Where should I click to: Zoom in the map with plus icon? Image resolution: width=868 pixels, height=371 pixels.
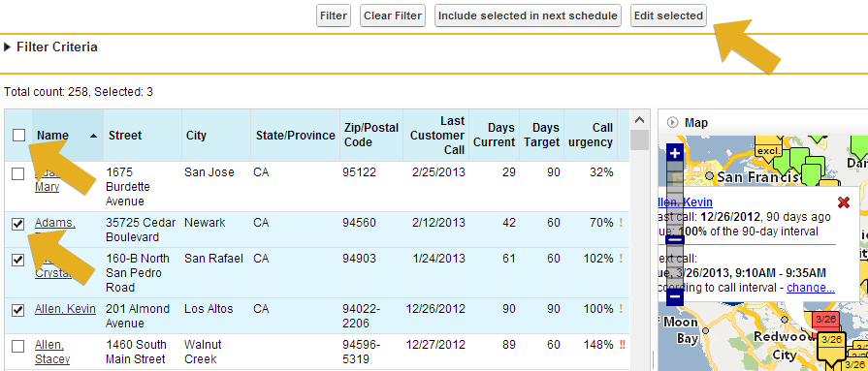[675, 153]
